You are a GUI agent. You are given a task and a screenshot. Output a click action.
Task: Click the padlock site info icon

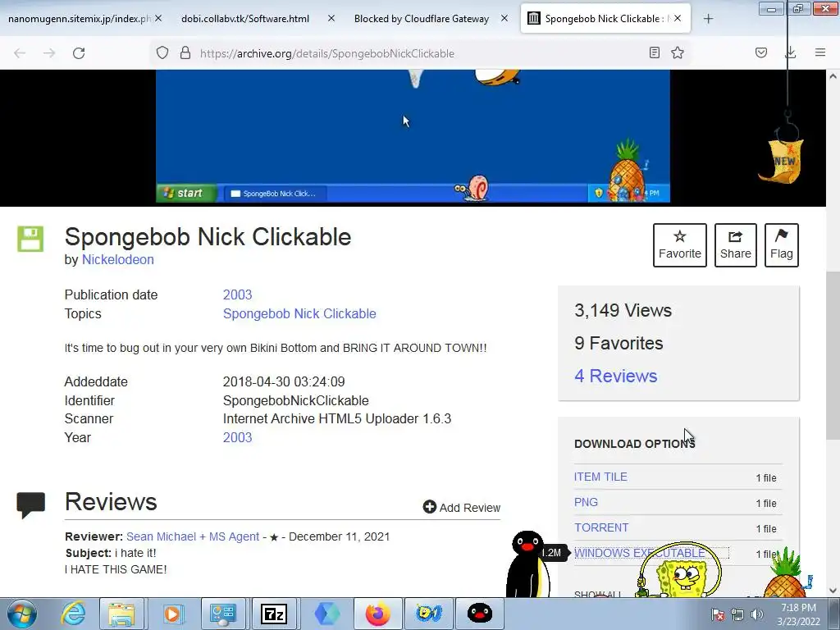tap(185, 53)
